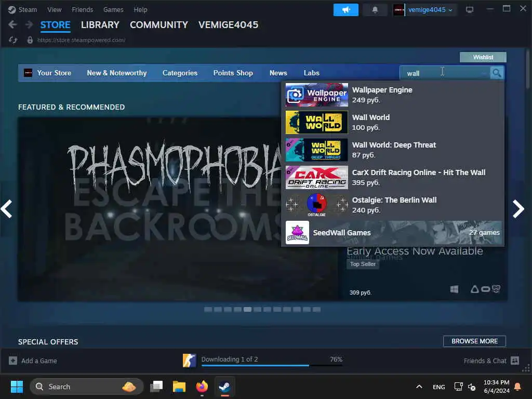Open the Friends menu

pyautogui.click(x=83, y=9)
